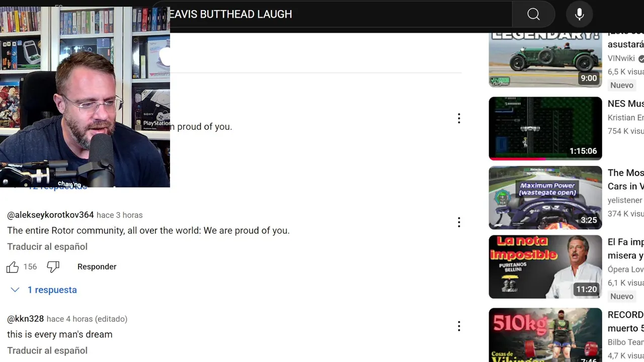The width and height of the screenshot is (644, 362).
Task: Click 'hace 4 horas (editado)' timestamp
Action: (87, 319)
